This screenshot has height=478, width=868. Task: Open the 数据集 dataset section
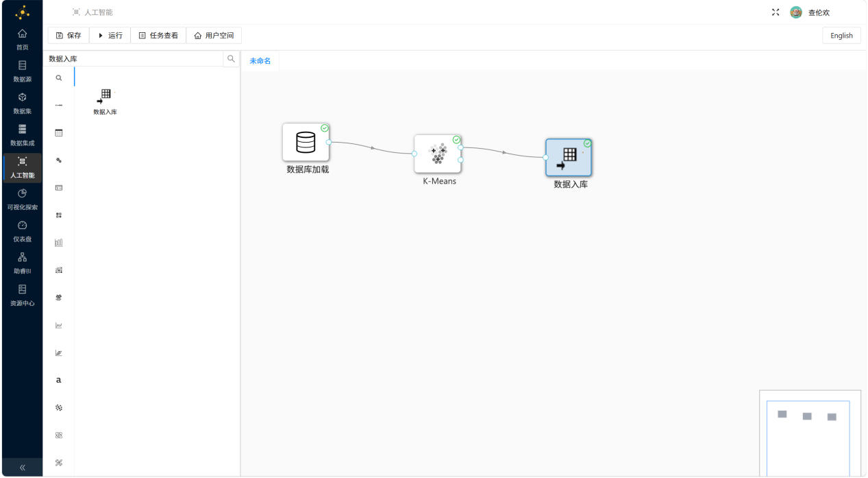tap(22, 103)
